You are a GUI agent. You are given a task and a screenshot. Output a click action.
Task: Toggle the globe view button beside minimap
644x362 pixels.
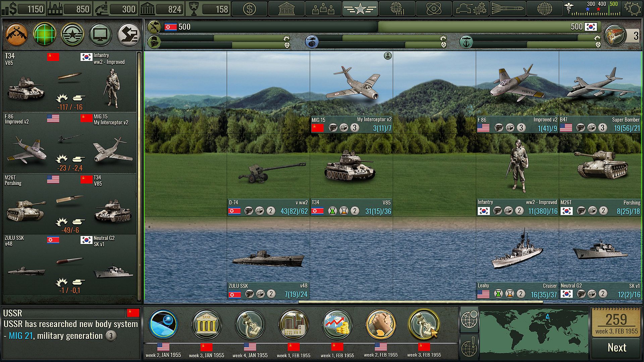click(x=469, y=319)
